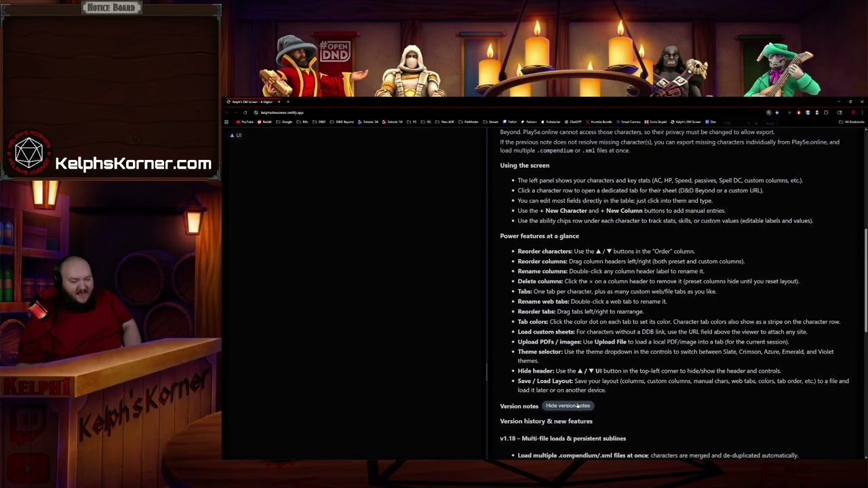Click the 'Tab colors:' list item
Image resolution: width=868 pixels, height=488 pixels.
[x=679, y=321]
